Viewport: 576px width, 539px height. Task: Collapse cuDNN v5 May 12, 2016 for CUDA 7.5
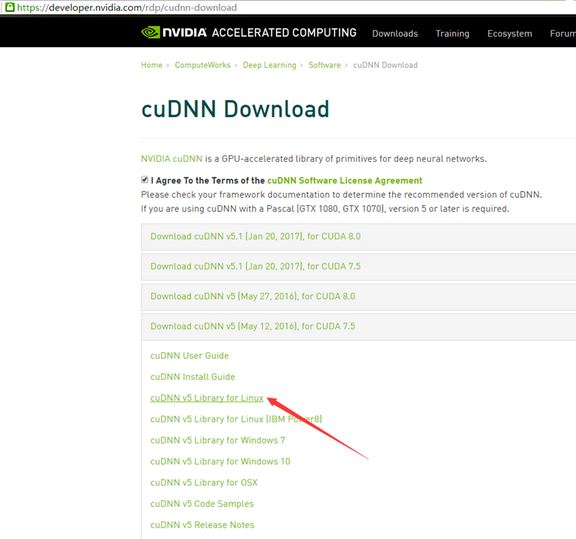pyautogui.click(x=359, y=326)
